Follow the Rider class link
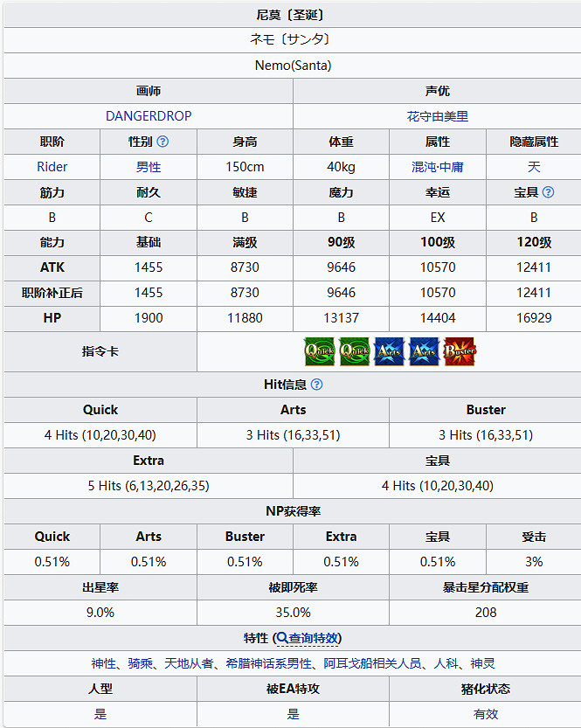 coord(52,167)
